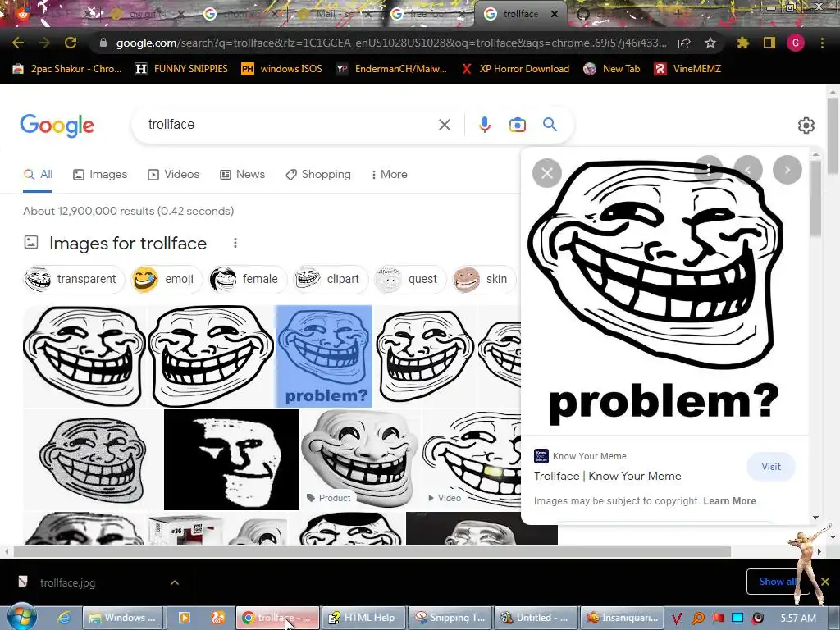Open 2pac Shakur bookmark
Viewport: 840px width, 630px height.
point(67,69)
